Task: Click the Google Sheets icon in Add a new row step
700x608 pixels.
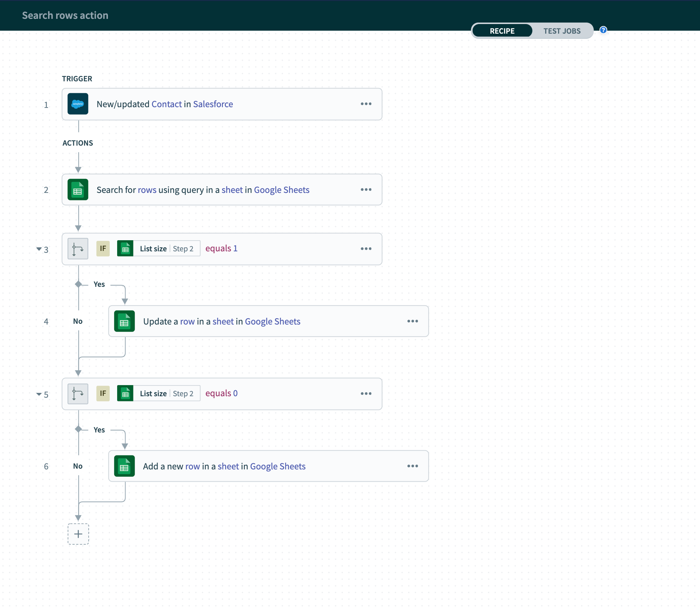Action: click(x=124, y=466)
